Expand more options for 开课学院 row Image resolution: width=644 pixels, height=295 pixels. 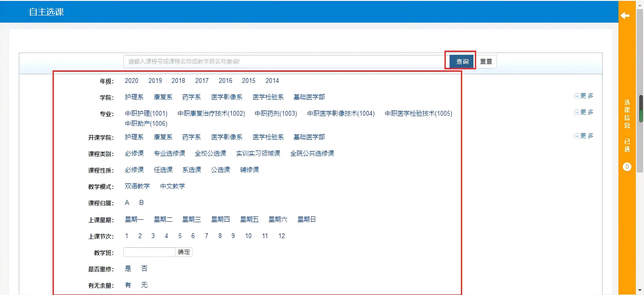click(584, 136)
